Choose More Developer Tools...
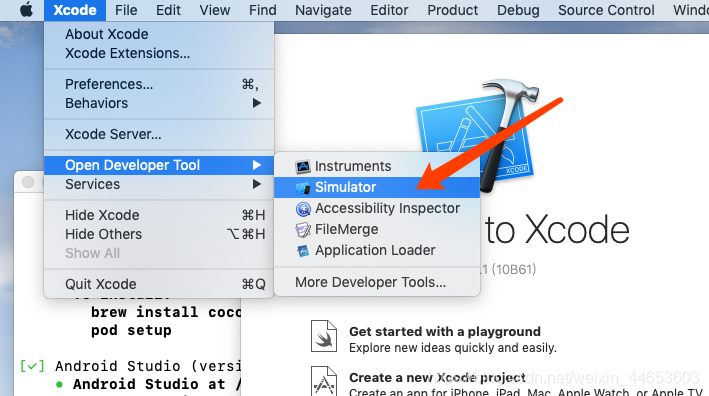The height and width of the screenshot is (396, 709). pos(377,282)
